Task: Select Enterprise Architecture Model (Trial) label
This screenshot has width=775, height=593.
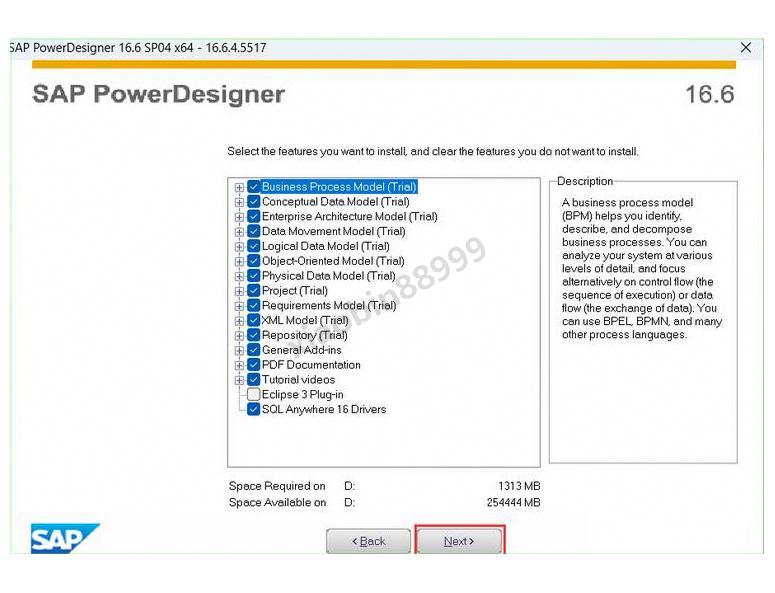Action: click(x=349, y=216)
